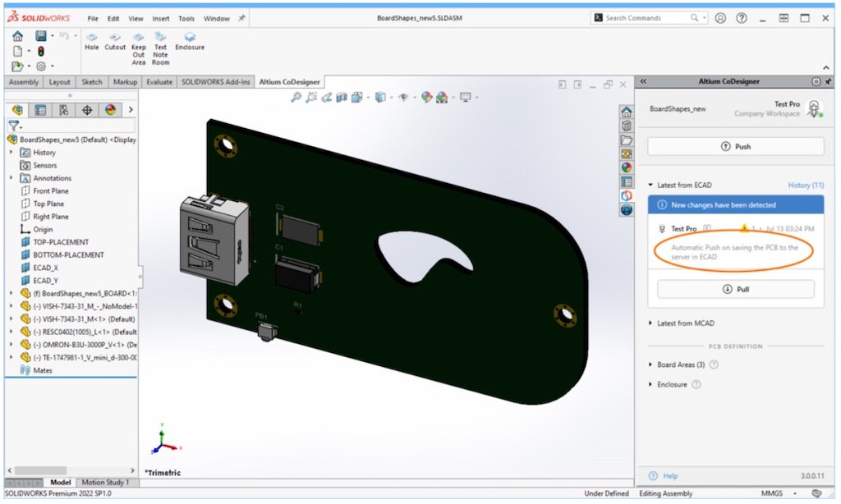Click the Section View icon
Viewport: 841px width, 504px height.
[342, 98]
